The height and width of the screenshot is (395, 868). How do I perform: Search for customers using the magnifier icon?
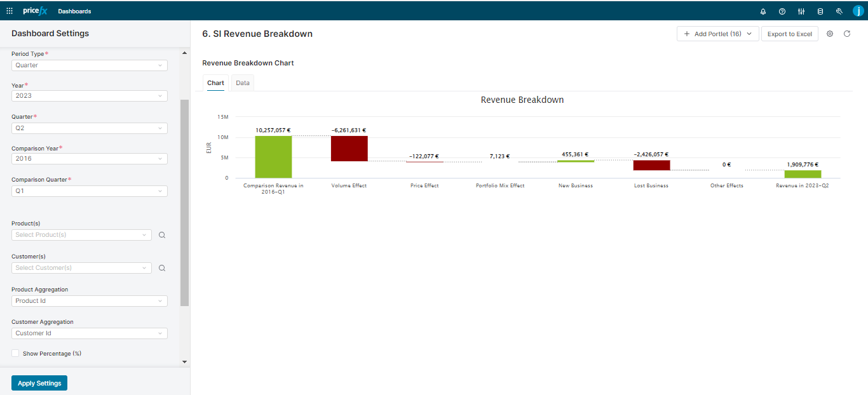162,267
